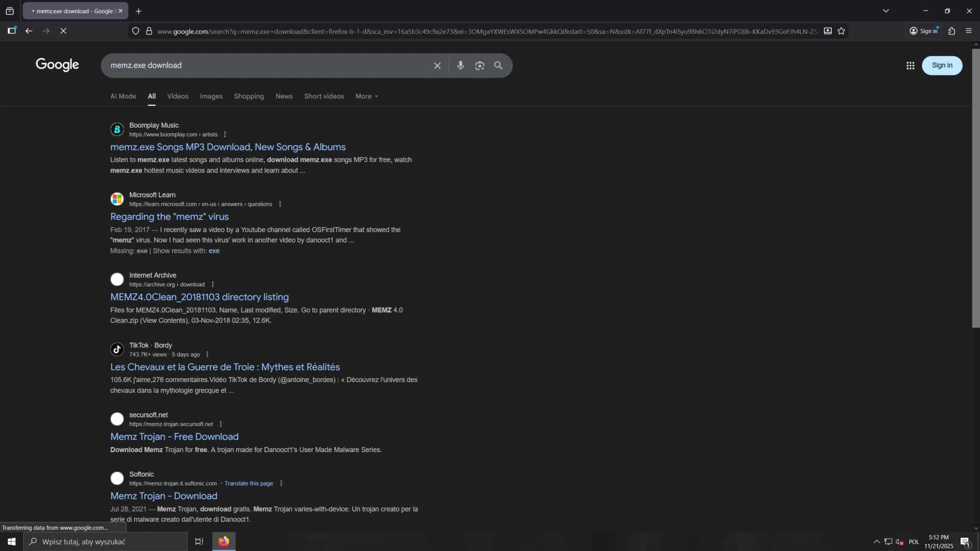Open options menu for Boomplay result
The width and height of the screenshot is (980, 551).
pyautogui.click(x=225, y=134)
